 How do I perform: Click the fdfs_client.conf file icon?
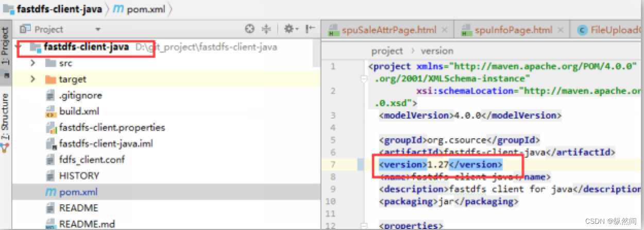click(x=50, y=159)
